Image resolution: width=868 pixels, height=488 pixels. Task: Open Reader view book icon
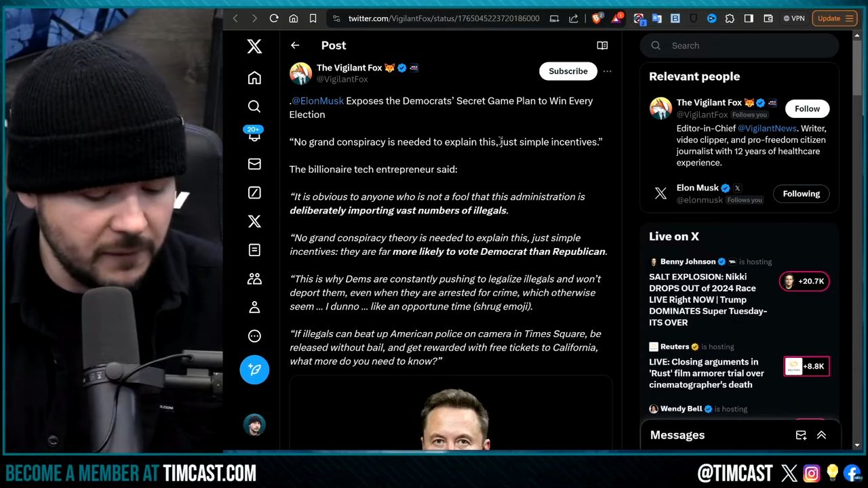tap(601, 45)
